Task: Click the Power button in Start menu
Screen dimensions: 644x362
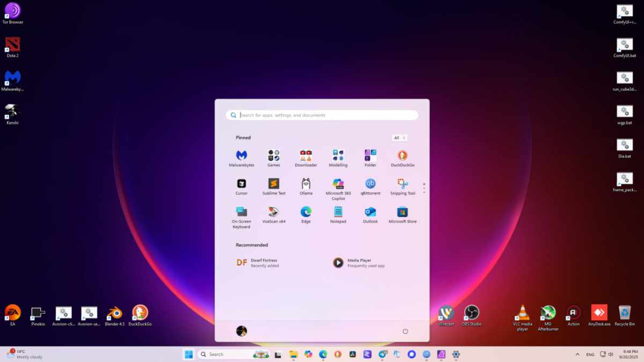Action: [405, 331]
